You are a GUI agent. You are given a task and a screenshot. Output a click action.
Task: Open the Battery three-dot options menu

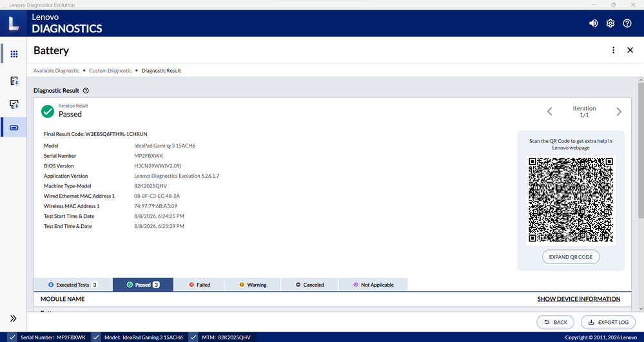click(x=613, y=50)
